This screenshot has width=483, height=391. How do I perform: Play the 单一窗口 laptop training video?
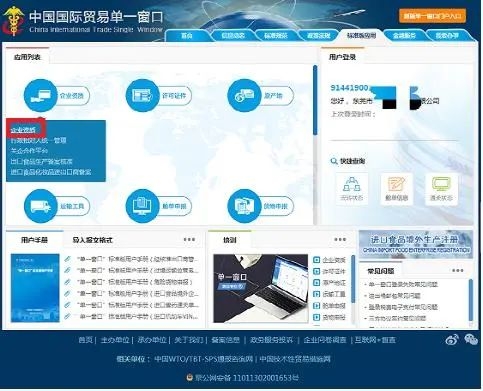pyautogui.click(x=261, y=288)
